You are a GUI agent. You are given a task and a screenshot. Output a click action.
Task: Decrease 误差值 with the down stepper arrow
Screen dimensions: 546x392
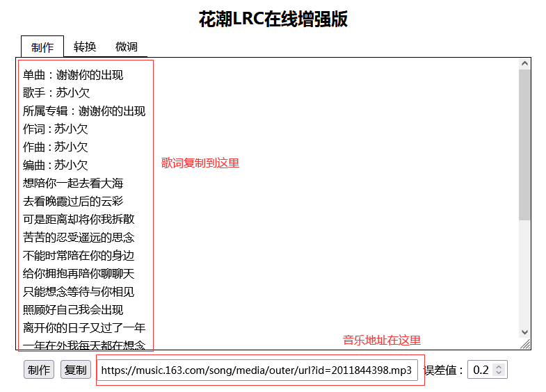(499, 373)
